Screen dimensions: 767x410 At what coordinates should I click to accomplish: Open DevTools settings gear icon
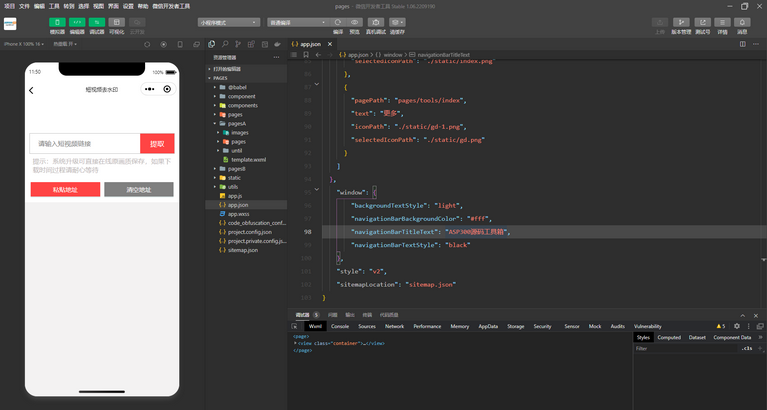737,326
